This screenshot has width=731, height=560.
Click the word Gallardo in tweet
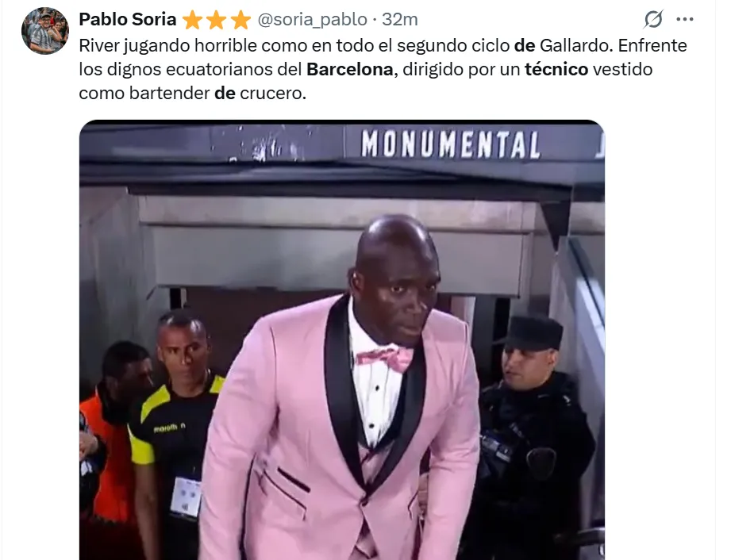tap(575, 46)
